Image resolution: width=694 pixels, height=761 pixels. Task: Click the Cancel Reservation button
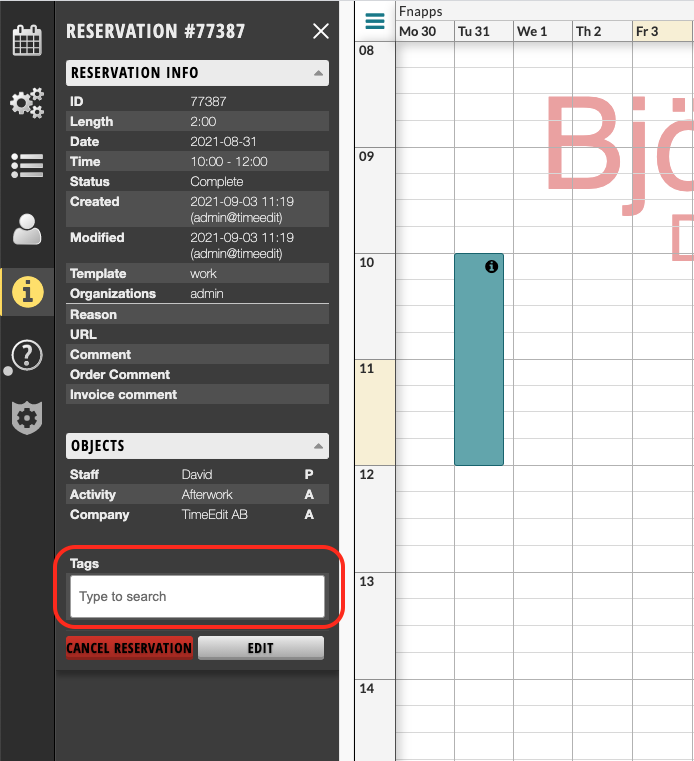(x=129, y=648)
